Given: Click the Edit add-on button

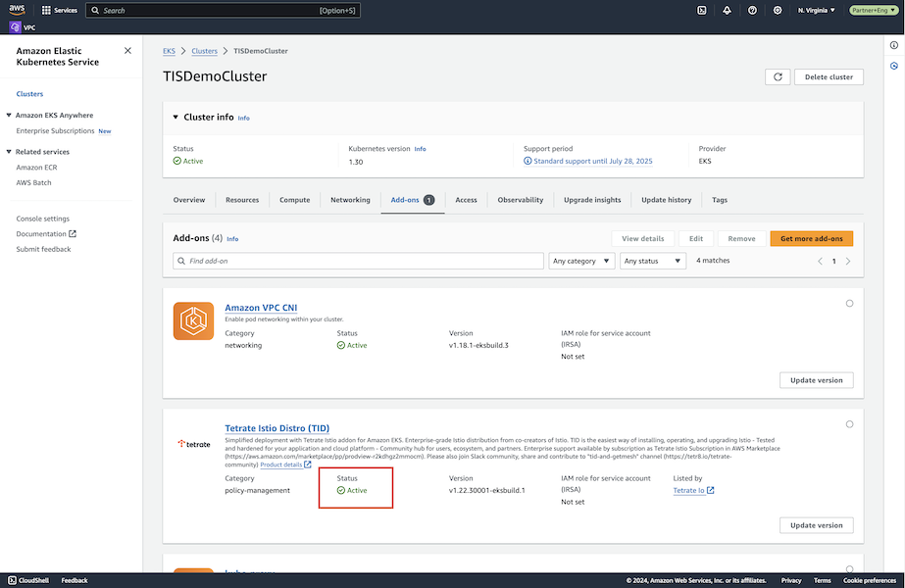Looking at the screenshot, I should click(x=696, y=238).
